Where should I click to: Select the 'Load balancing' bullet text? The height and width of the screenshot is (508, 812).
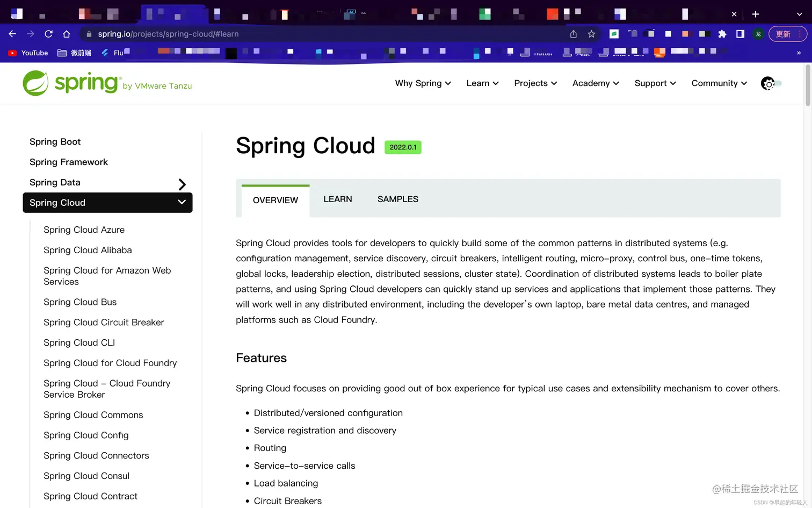coord(286,483)
